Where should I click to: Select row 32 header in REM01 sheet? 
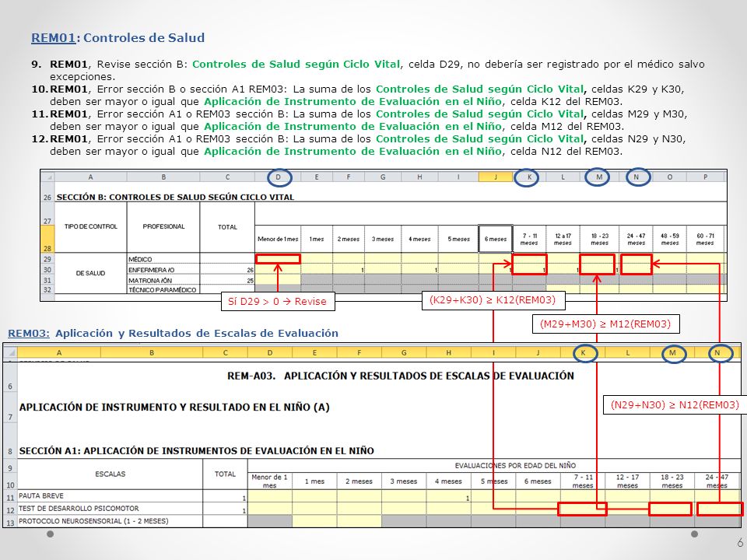pyautogui.click(x=47, y=289)
